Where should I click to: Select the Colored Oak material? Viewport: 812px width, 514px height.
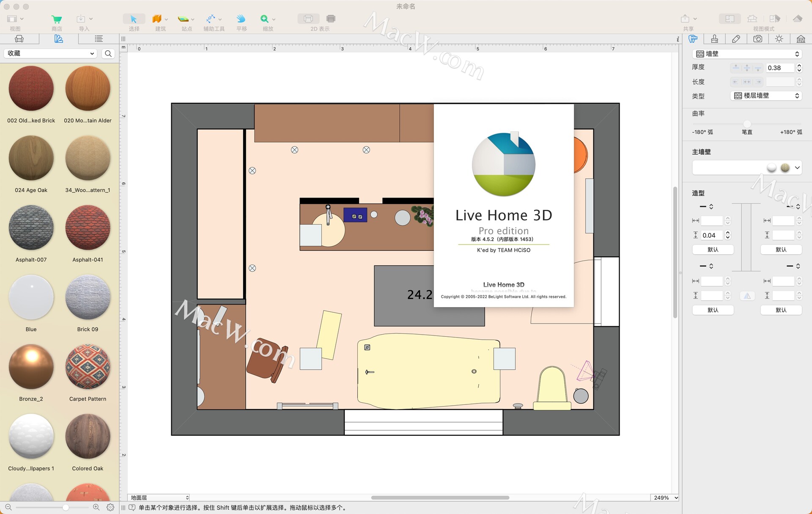pyautogui.click(x=88, y=437)
